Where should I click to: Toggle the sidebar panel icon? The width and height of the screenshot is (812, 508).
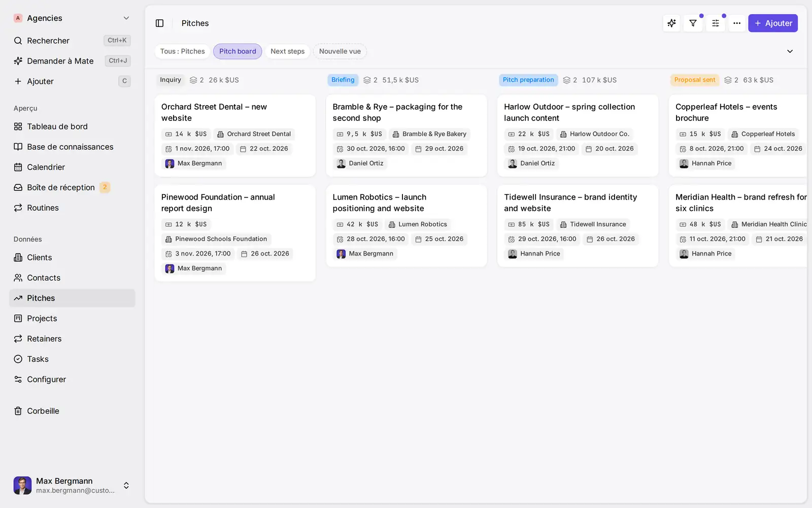pos(159,23)
